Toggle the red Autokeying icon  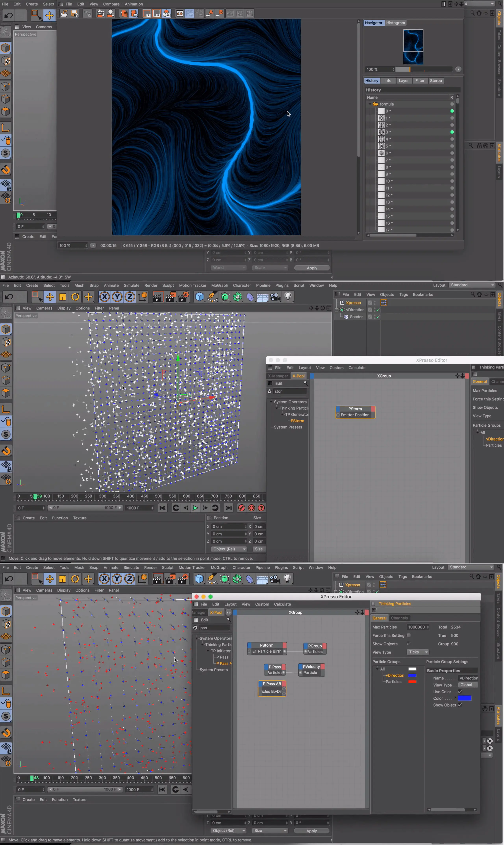(x=251, y=508)
